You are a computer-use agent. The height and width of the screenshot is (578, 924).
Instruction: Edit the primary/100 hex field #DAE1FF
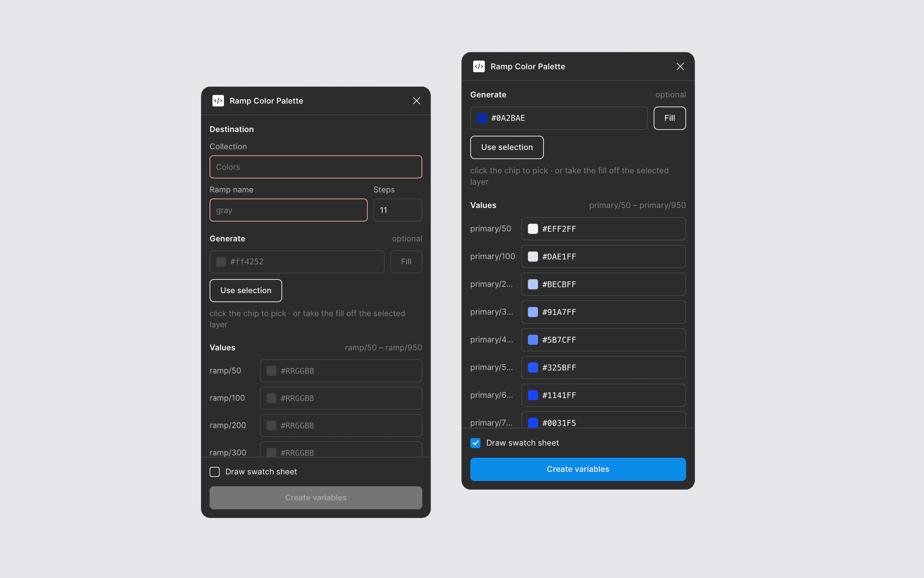coord(603,257)
